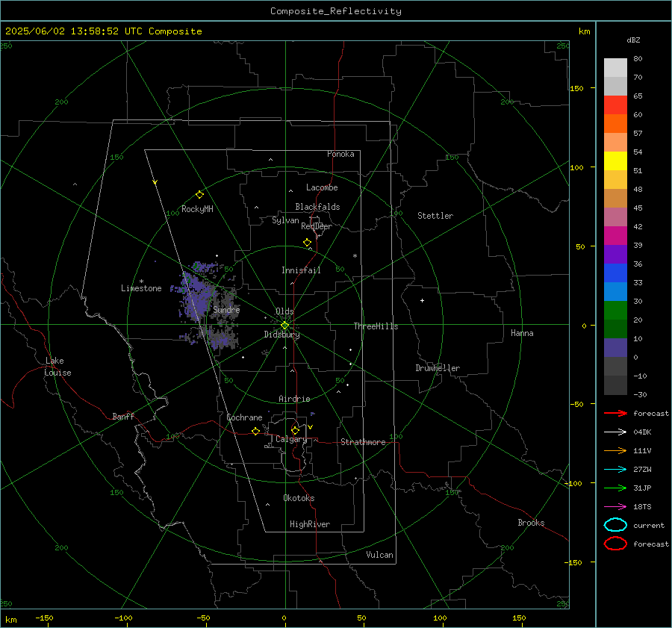This screenshot has height=628, width=672.
Task: Click the yellow diamond marker below RedDeer
Action: point(308,243)
